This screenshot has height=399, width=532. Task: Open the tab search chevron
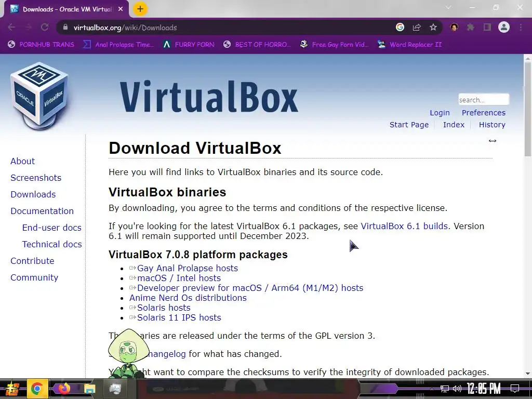click(x=448, y=7)
